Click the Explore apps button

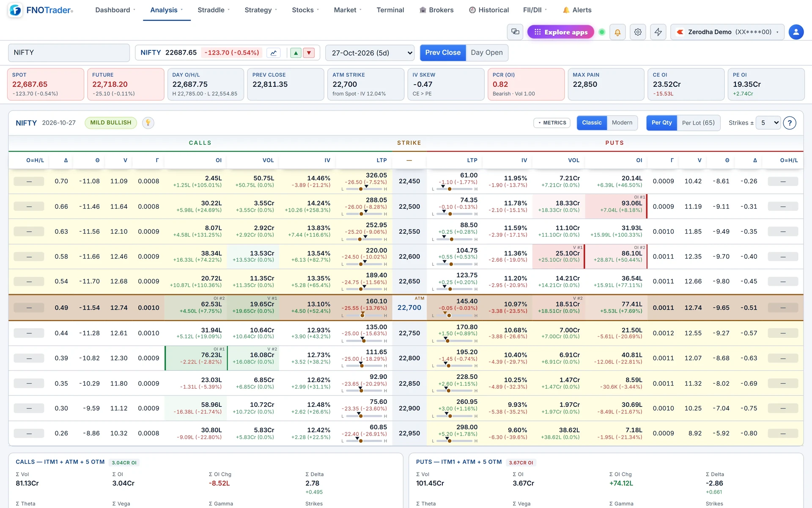561,32
